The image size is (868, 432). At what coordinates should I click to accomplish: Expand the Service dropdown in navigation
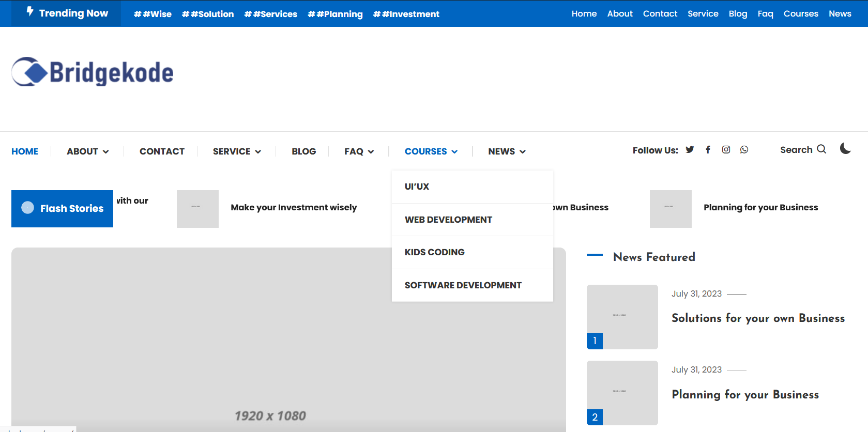[237, 151]
